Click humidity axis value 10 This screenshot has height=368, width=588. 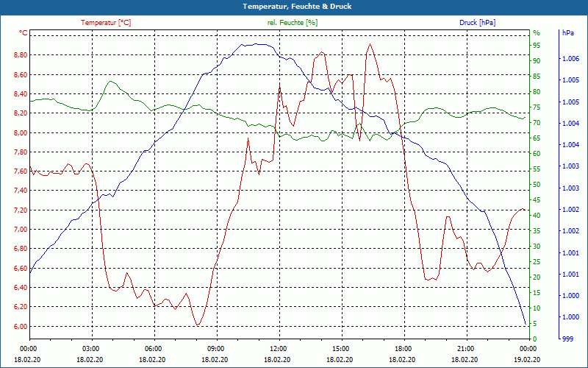tap(537, 308)
